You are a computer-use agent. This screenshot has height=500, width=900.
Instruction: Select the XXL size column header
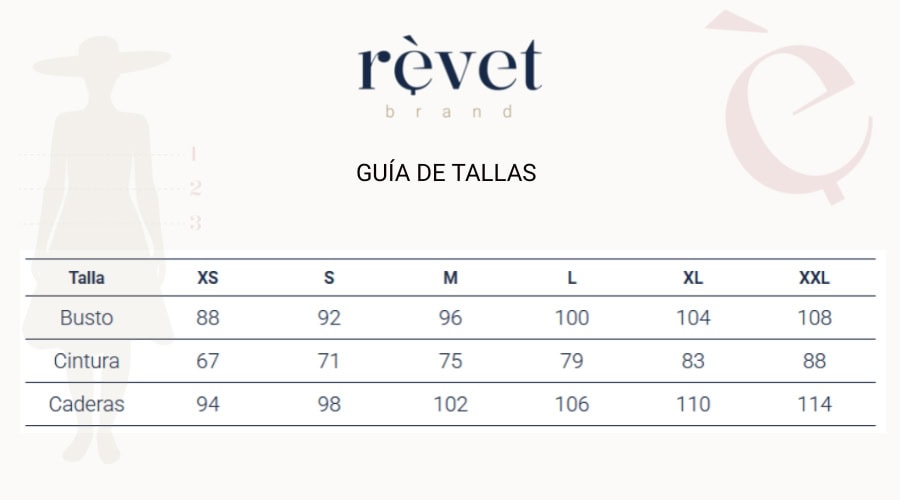point(814,278)
